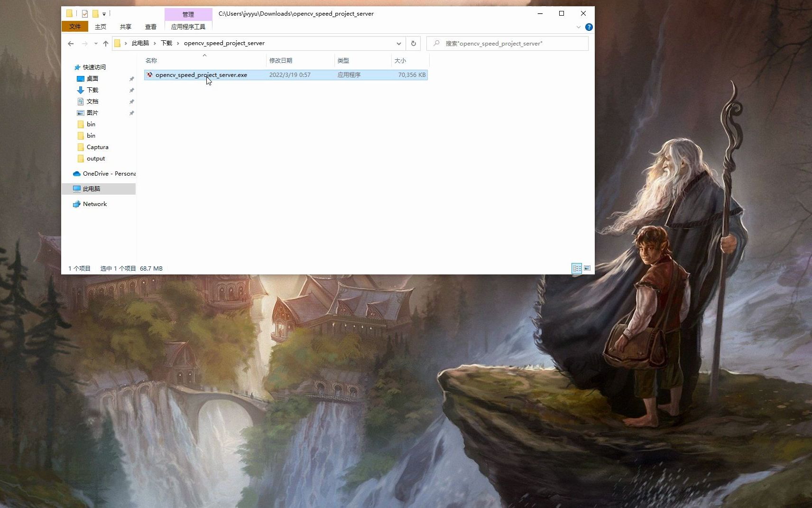The height and width of the screenshot is (508, 812).
Task: Switch to large icons view in the status bar
Action: tap(587, 268)
